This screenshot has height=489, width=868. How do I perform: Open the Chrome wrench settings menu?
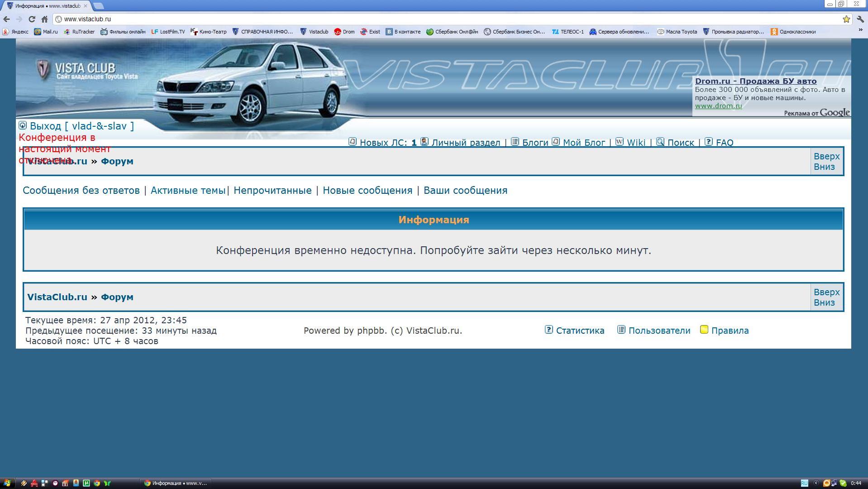tap(860, 19)
